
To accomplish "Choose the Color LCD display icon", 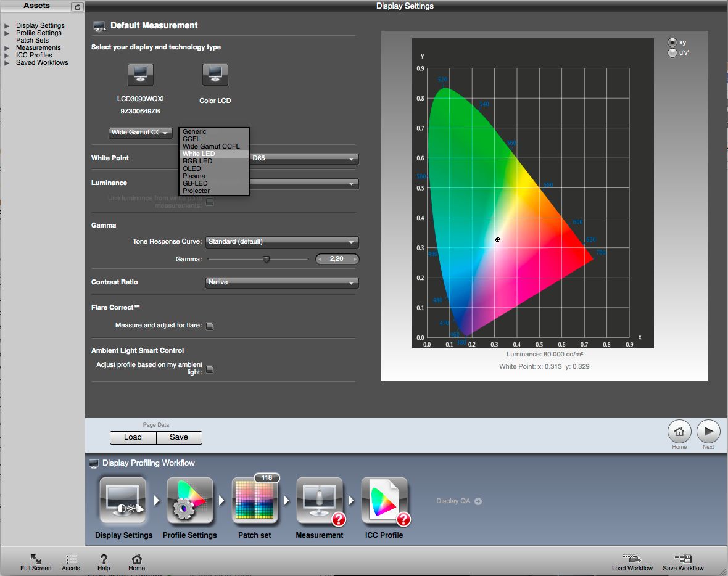I will point(215,74).
